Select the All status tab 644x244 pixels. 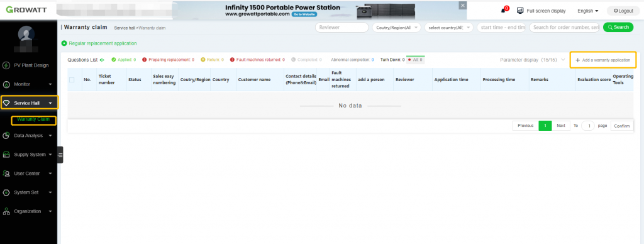(x=415, y=60)
